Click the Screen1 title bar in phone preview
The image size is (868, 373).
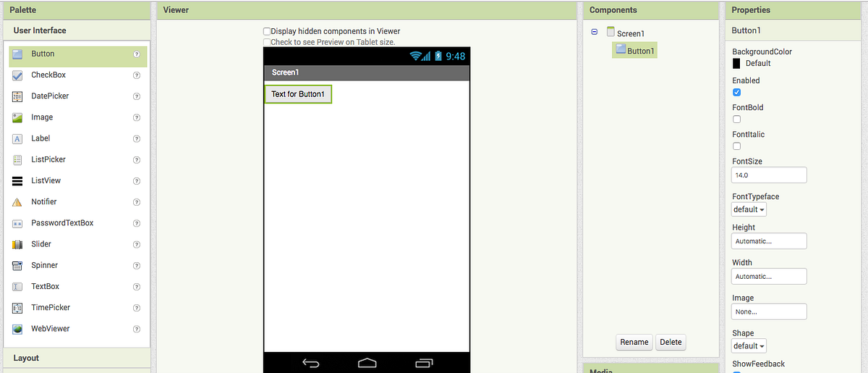(367, 72)
